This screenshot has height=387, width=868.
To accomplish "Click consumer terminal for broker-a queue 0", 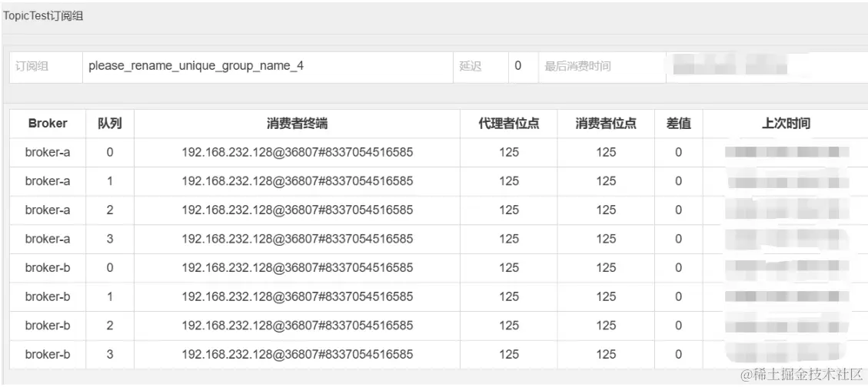I will click(x=298, y=152).
